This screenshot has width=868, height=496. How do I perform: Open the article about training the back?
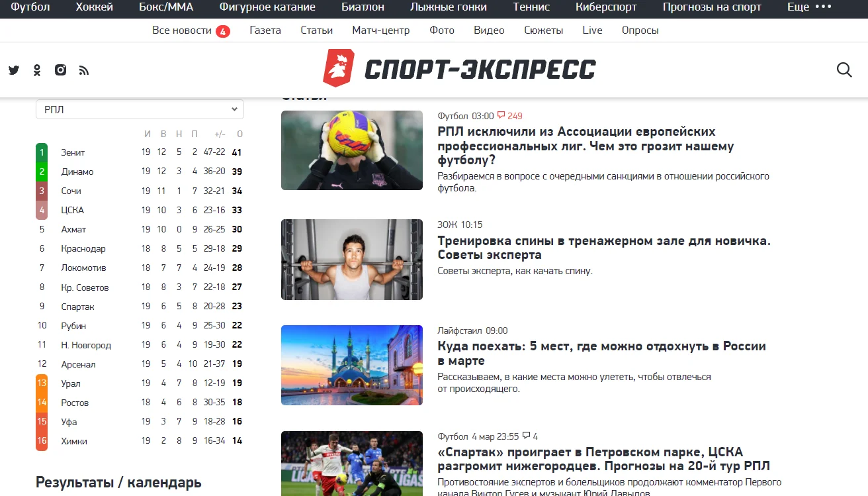pyautogui.click(x=603, y=248)
